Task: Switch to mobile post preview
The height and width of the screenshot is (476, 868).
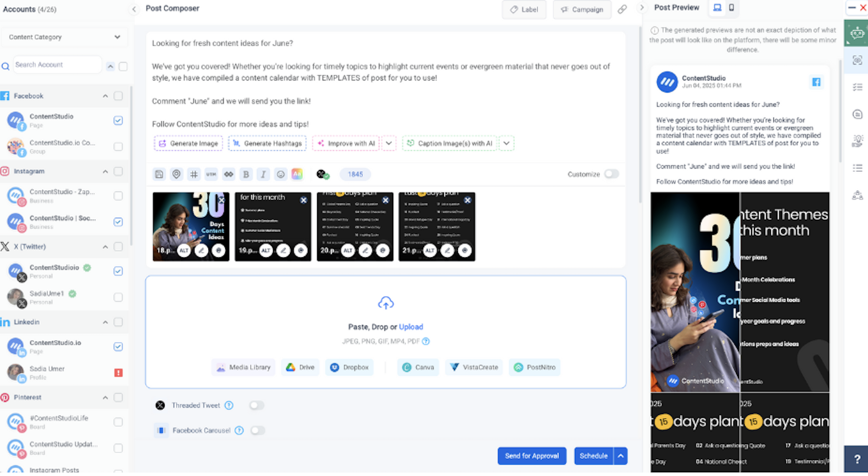Action: (731, 8)
